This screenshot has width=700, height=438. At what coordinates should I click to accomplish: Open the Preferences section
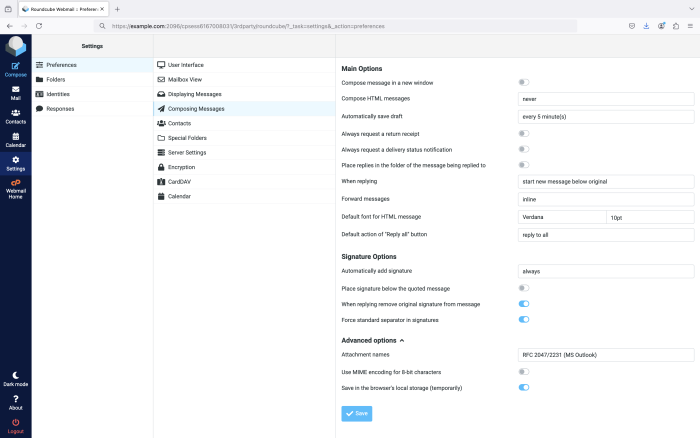pyautogui.click(x=93, y=65)
